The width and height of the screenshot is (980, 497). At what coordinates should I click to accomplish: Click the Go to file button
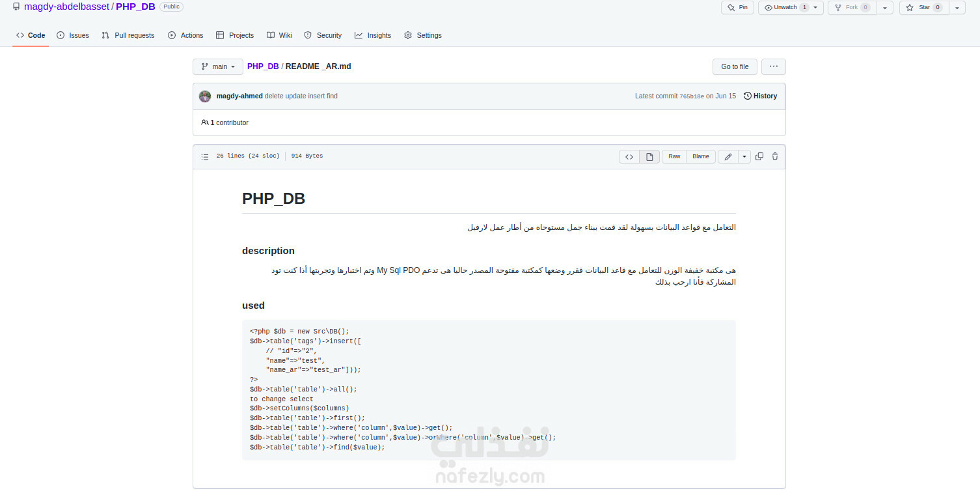pos(735,66)
